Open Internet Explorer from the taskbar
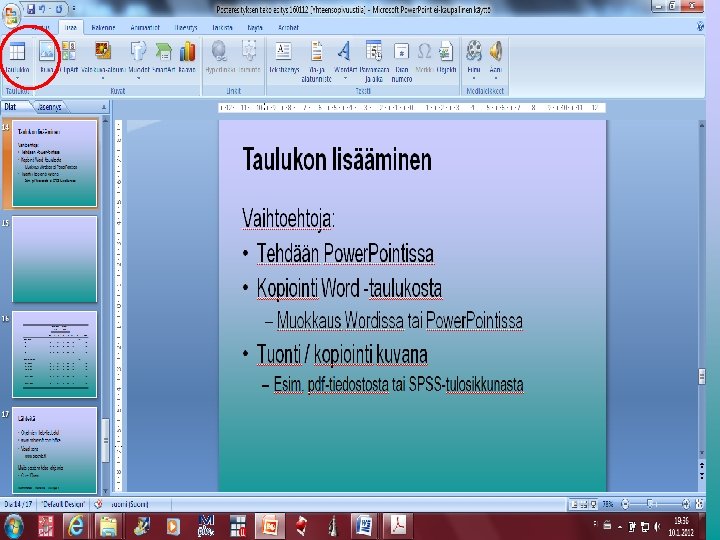Screen dimensions: 720x540 [76, 526]
